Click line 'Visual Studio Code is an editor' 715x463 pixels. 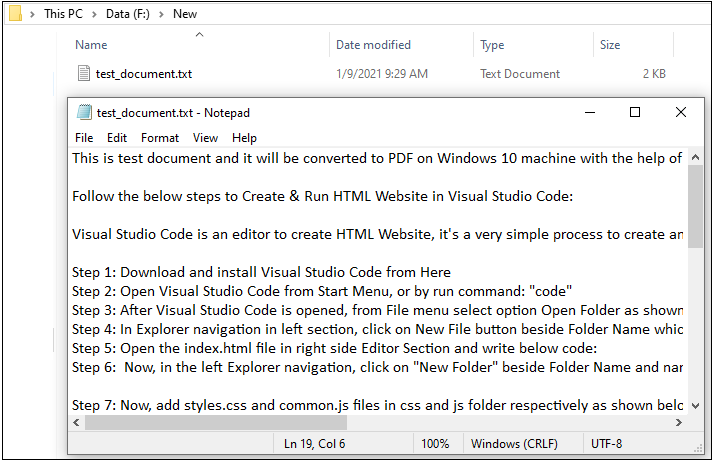click(377, 234)
